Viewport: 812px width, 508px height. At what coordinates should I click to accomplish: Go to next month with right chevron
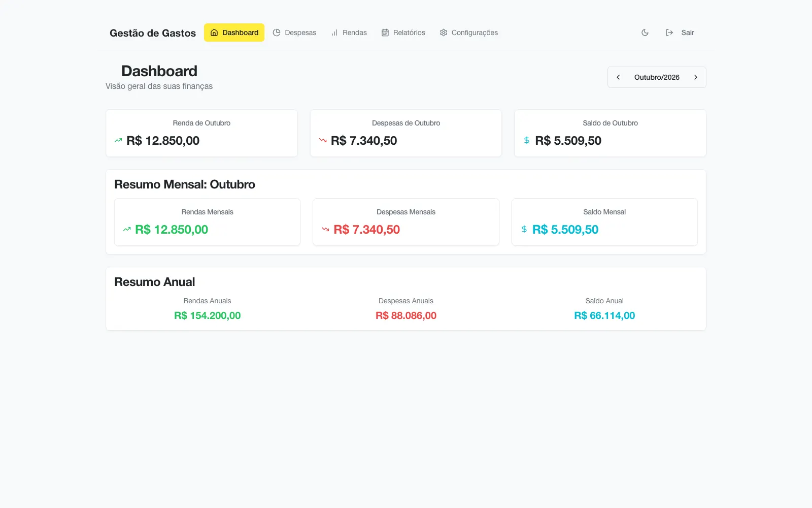[x=696, y=77]
